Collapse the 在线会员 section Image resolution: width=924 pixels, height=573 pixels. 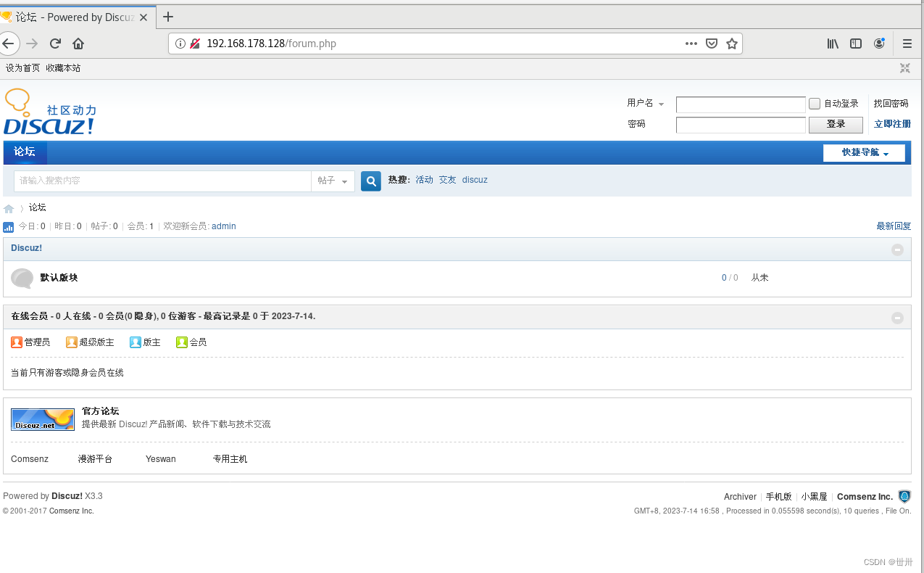click(897, 317)
